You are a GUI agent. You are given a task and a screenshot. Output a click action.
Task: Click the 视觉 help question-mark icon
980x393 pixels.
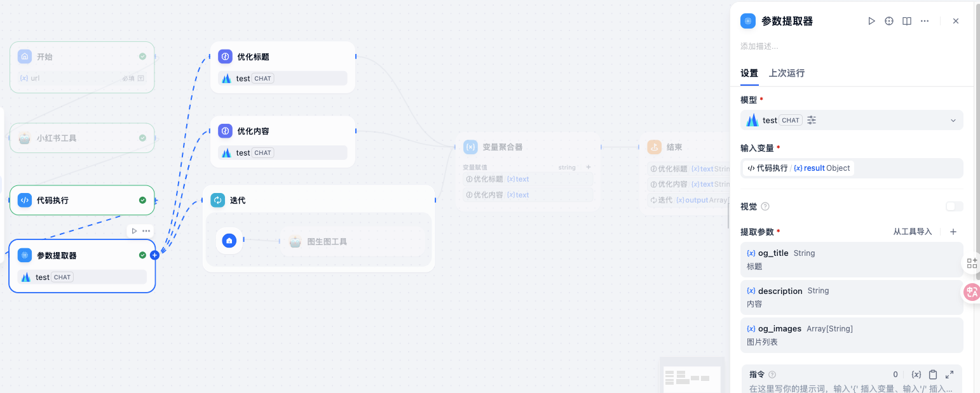pyautogui.click(x=765, y=206)
